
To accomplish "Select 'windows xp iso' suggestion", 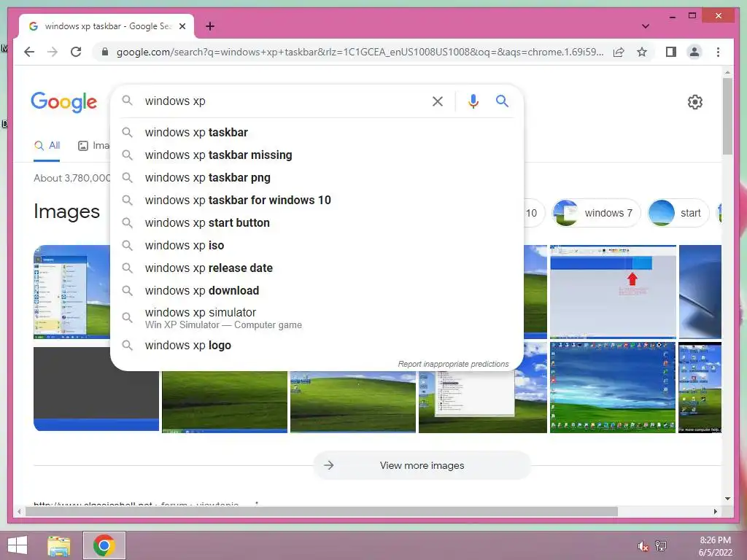I will pos(317,245).
